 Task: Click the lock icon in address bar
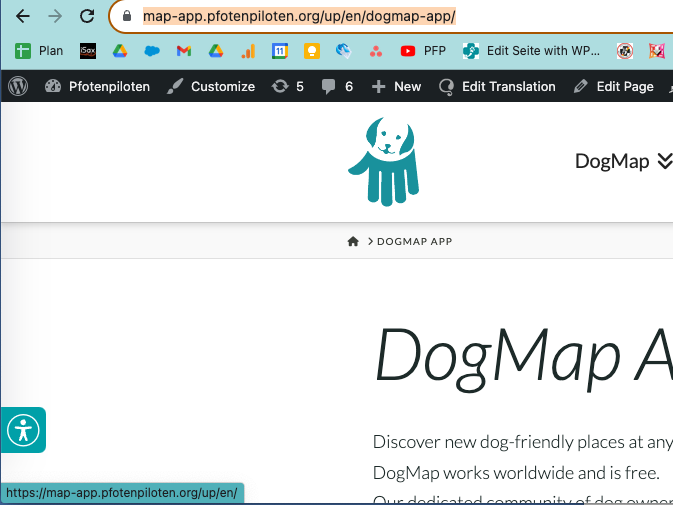tap(127, 16)
